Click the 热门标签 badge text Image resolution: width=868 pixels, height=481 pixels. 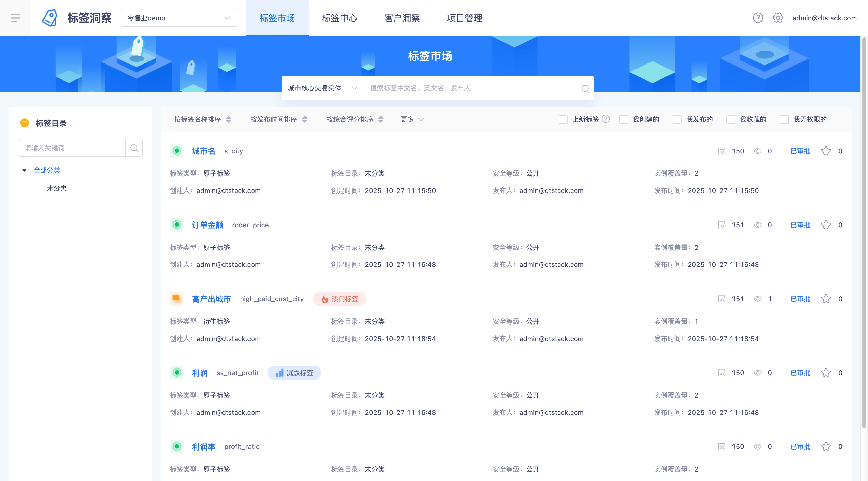[345, 299]
